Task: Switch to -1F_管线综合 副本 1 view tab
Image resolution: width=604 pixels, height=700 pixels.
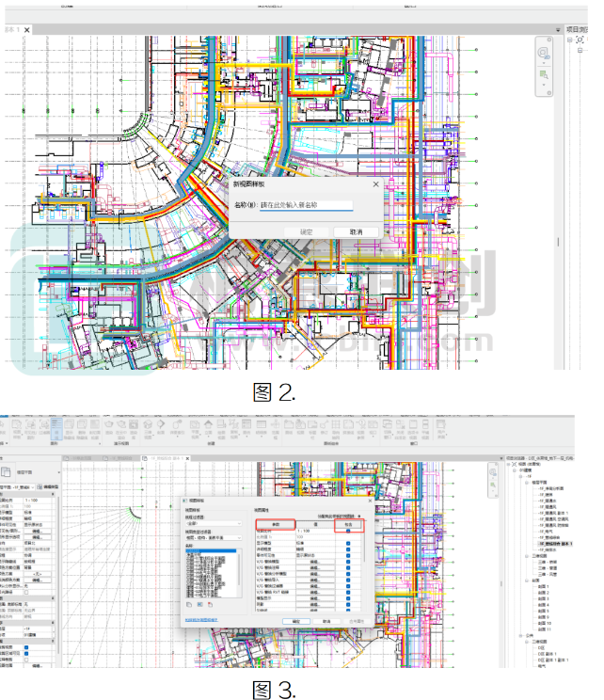Action: point(165,458)
